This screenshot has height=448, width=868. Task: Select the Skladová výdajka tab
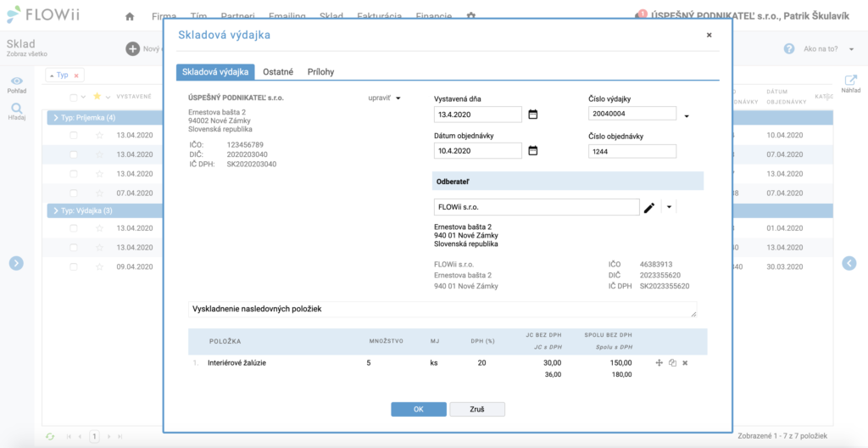(215, 71)
